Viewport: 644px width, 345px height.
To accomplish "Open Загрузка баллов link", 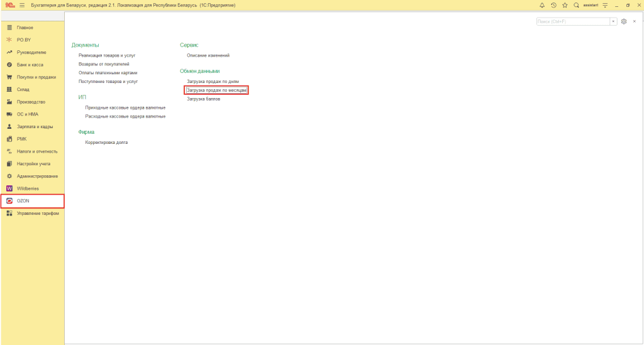I will click(204, 99).
